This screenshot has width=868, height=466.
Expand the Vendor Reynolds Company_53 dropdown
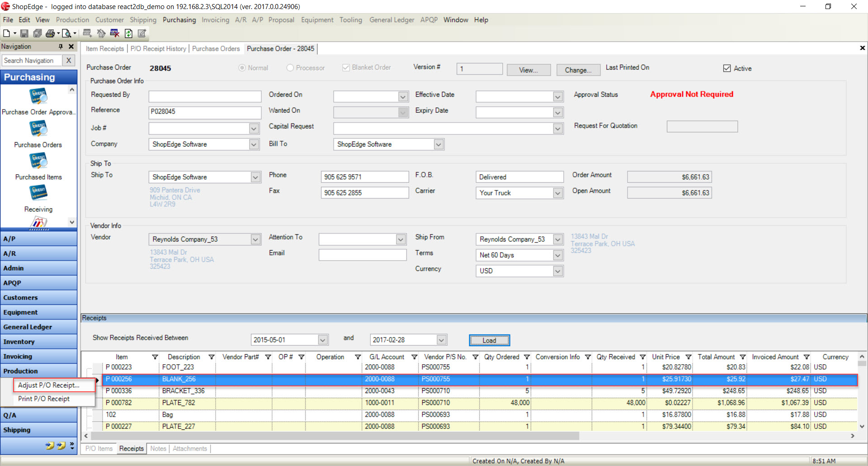(x=255, y=239)
